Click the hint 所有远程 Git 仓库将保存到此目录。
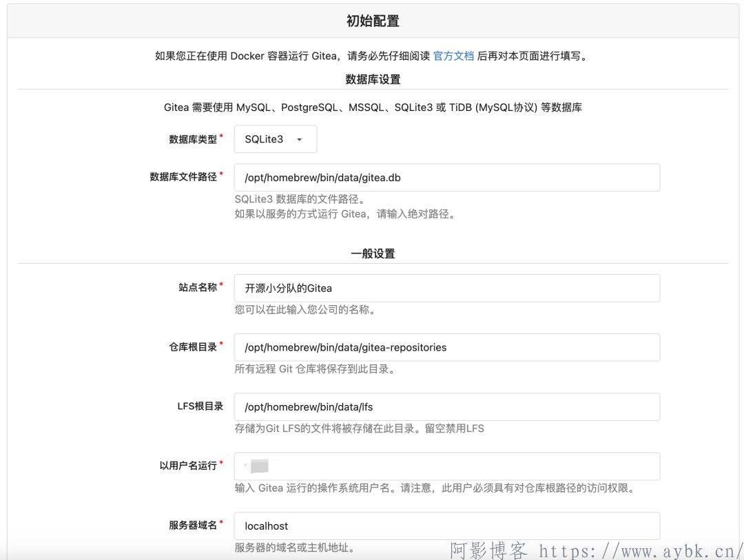Screen dimensions: 744x560 click(x=315, y=369)
